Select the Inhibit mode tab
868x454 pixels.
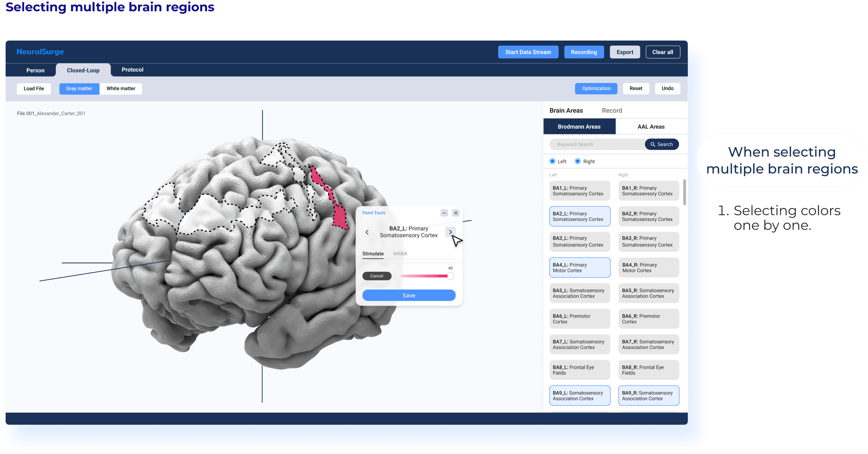pos(400,254)
